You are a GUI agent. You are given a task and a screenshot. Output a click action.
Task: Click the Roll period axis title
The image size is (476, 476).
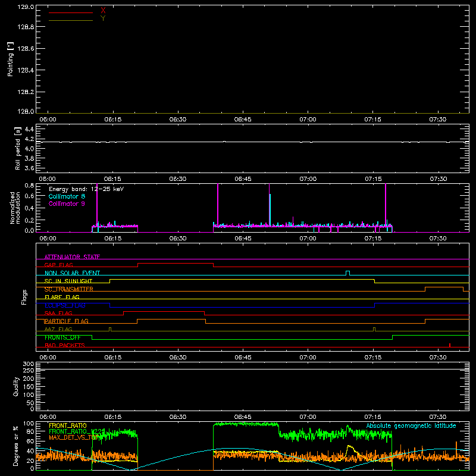[x=18, y=148]
